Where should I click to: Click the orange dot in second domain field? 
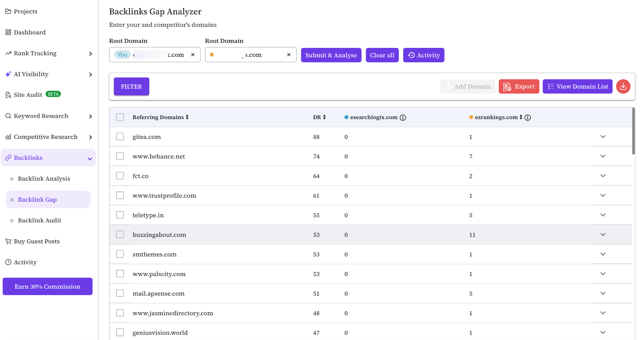[212, 55]
